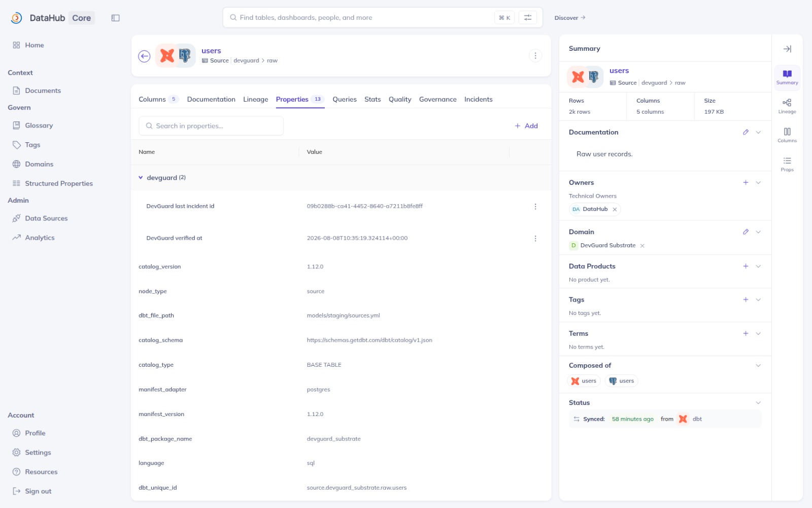Open Tags in sidebar
The height and width of the screenshot is (508, 812).
pos(32,145)
